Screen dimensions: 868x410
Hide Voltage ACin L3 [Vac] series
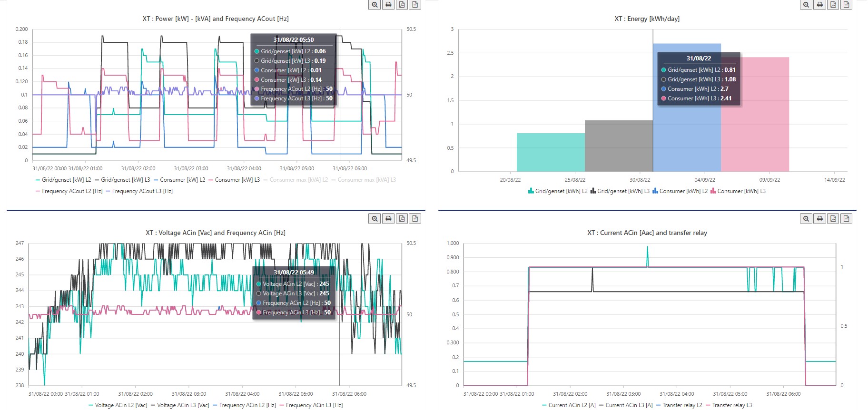pyautogui.click(x=180, y=405)
